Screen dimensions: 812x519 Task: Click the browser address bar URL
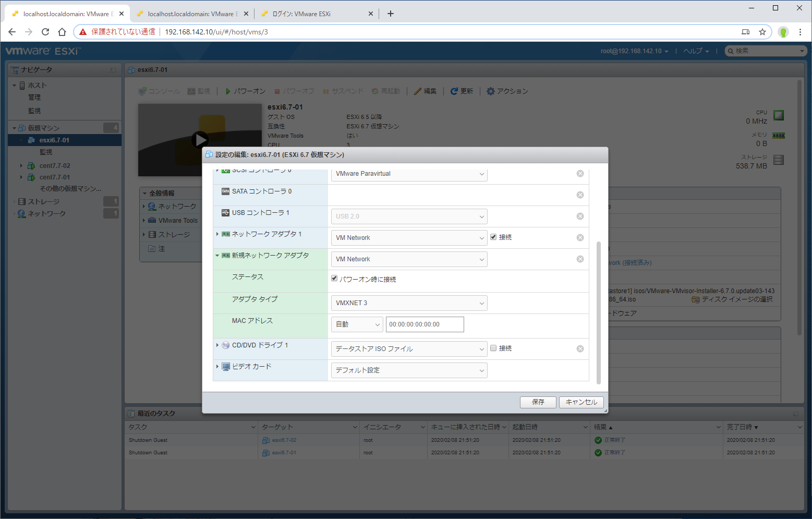(x=216, y=32)
